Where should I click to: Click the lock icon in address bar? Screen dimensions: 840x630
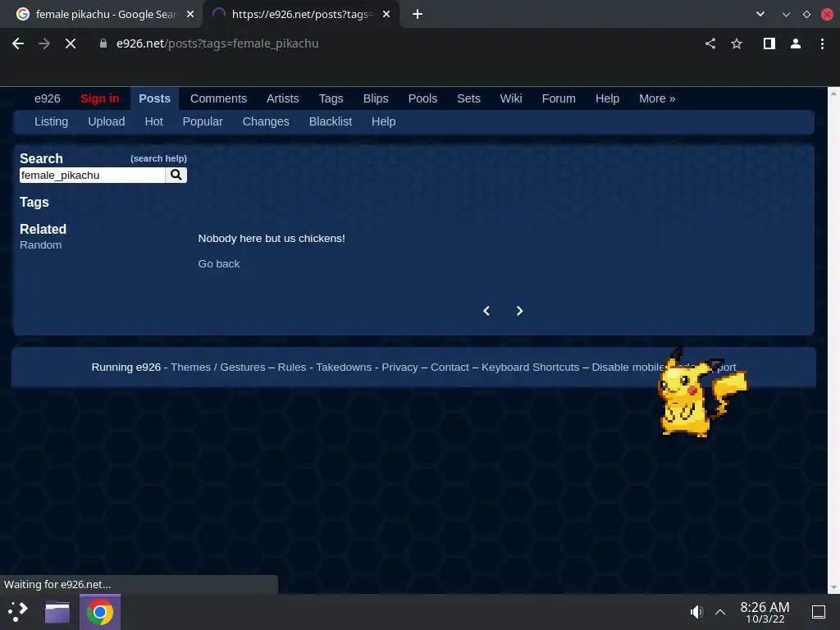tap(103, 43)
